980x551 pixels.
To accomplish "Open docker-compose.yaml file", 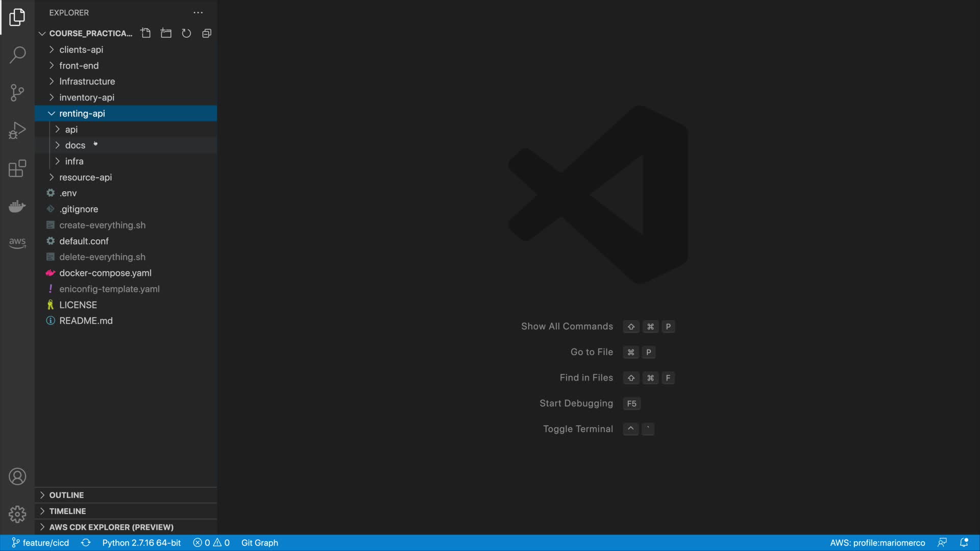I will tap(105, 273).
